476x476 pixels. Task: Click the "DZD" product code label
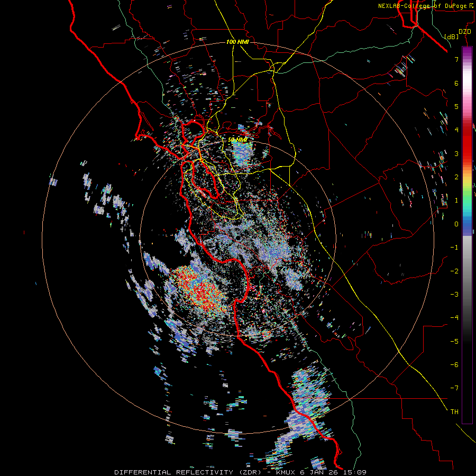(465, 32)
